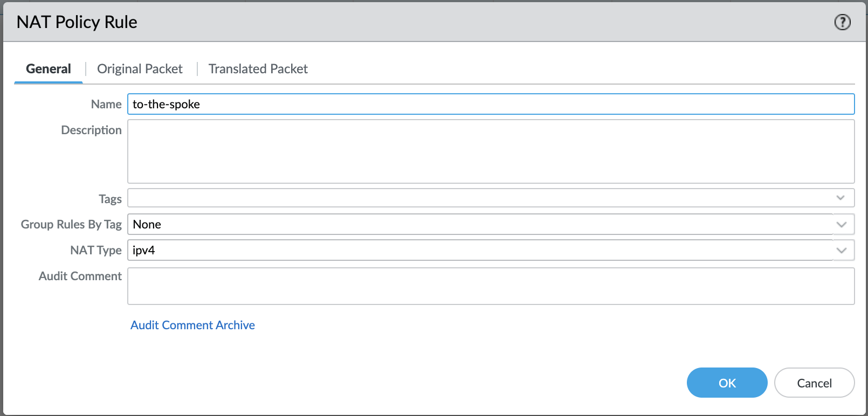This screenshot has height=416, width=868.
Task: Switch to the General tab
Action: 49,69
